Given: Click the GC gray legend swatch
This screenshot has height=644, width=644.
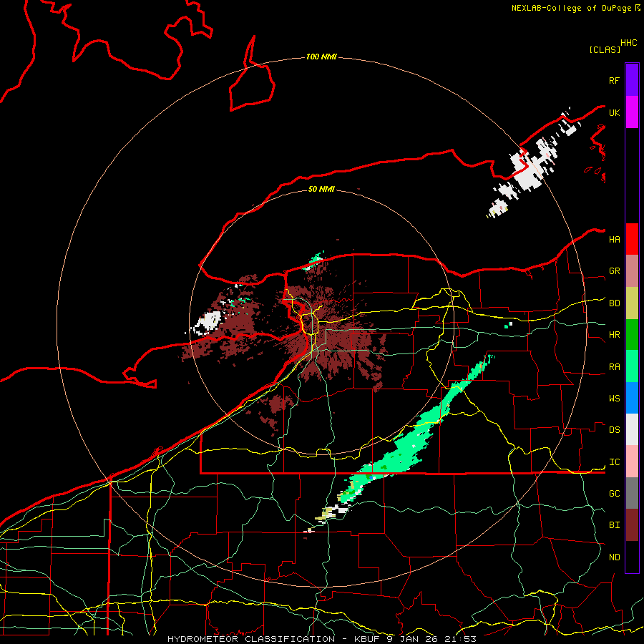Looking at the screenshot, I should [x=632, y=493].
